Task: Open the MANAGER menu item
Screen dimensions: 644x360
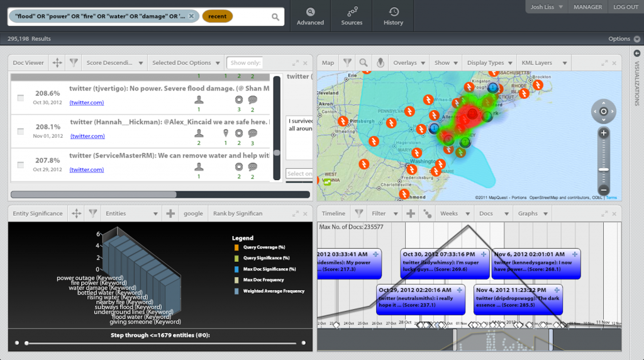Action: [x=588, y=7]
